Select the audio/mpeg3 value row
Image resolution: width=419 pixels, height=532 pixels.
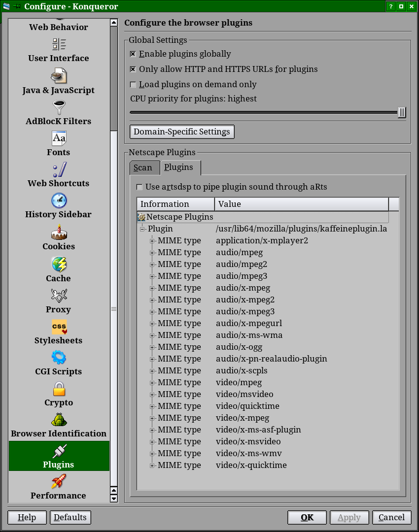point(242,276)
